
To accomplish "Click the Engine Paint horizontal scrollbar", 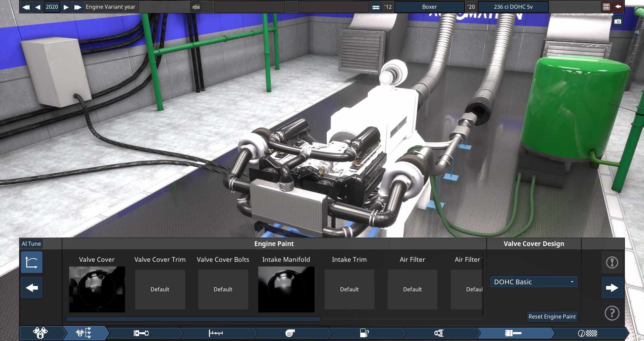I will 194,319.
